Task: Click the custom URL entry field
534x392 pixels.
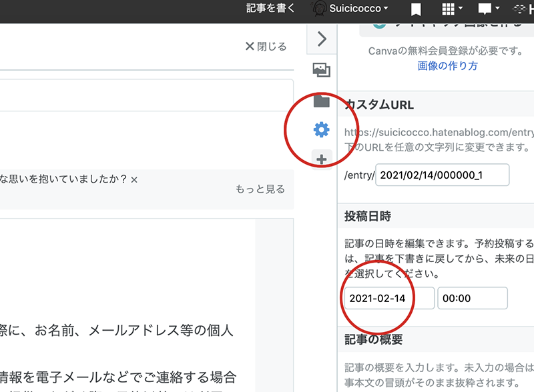Action: pyautogui.click(x=443, y=175)
